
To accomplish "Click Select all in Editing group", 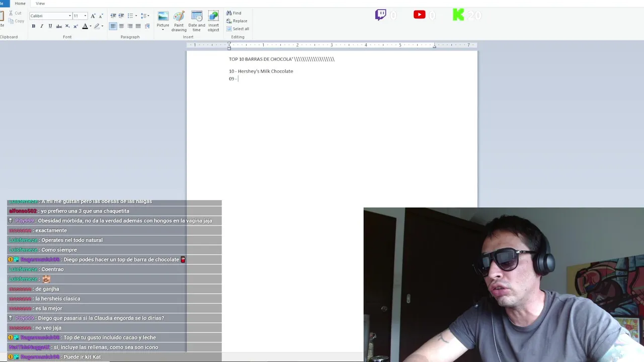I will coord(238,29).
